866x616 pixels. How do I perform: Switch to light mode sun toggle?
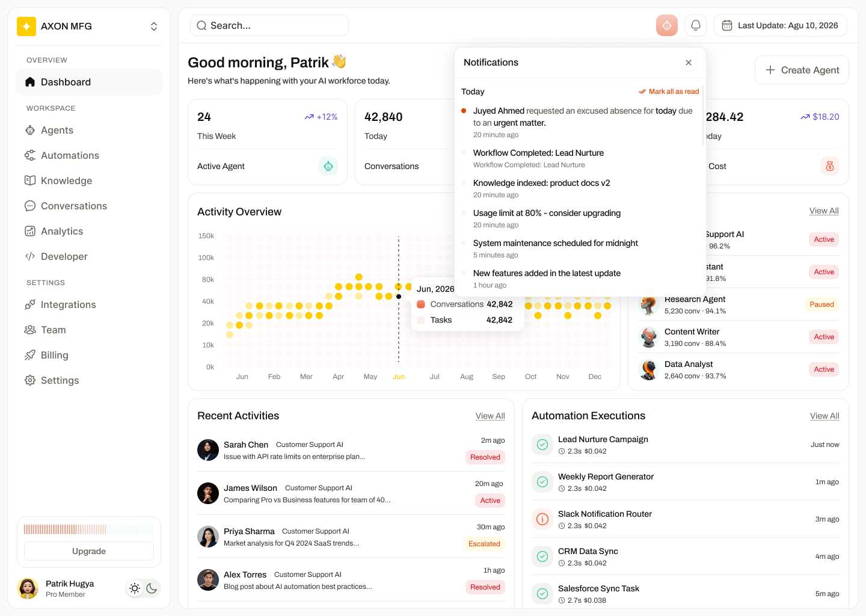tap(135, 588)
